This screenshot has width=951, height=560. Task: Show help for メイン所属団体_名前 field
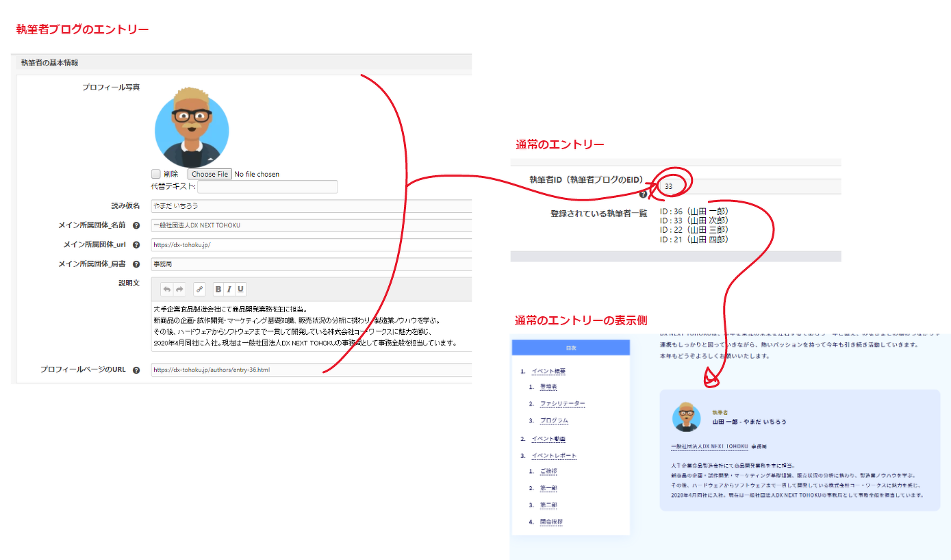click(x=136, y=225)
